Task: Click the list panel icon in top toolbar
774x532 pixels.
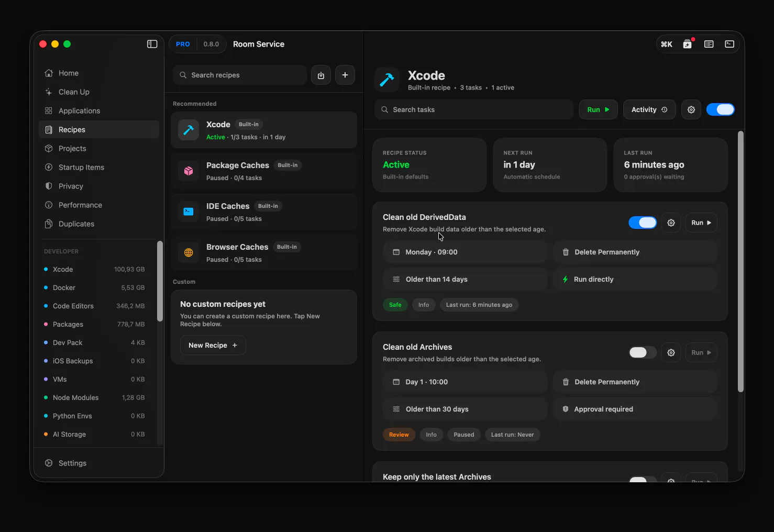Action: click(x=709, y=44)
